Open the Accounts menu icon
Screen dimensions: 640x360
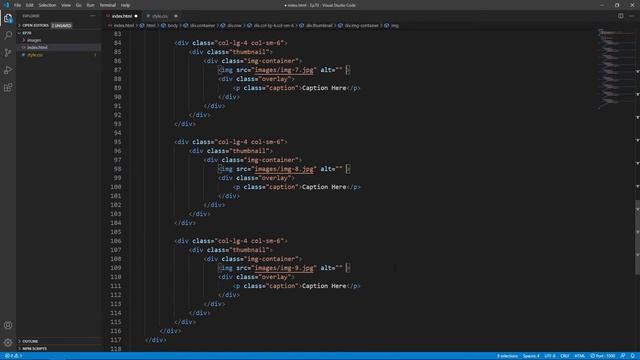pyautogui.click(x=8, y=325)
